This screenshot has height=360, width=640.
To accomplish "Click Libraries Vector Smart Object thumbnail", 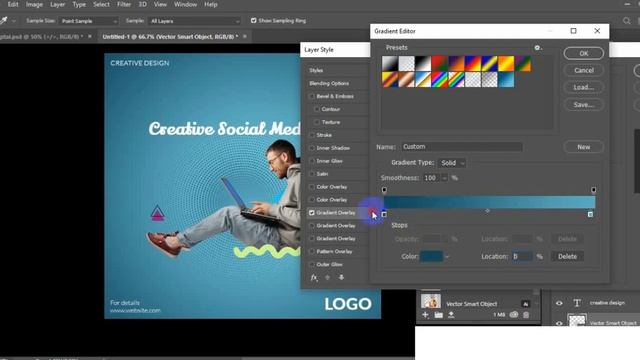I will pos(431,301).
